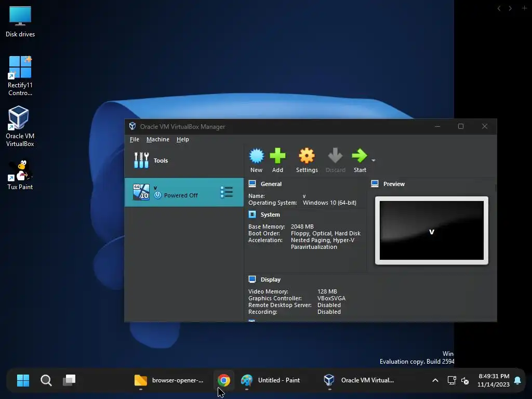Click the Discard arrow icon
Viewport: 532px width, 399px height.
tap(335, 156)
